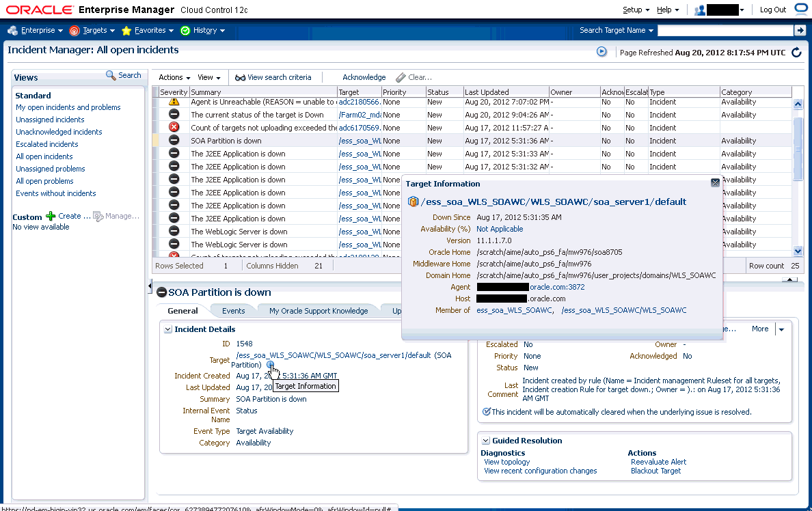The image size is (812, 511).
Task: Click the page refresh icon
Action: coord(796,53)
